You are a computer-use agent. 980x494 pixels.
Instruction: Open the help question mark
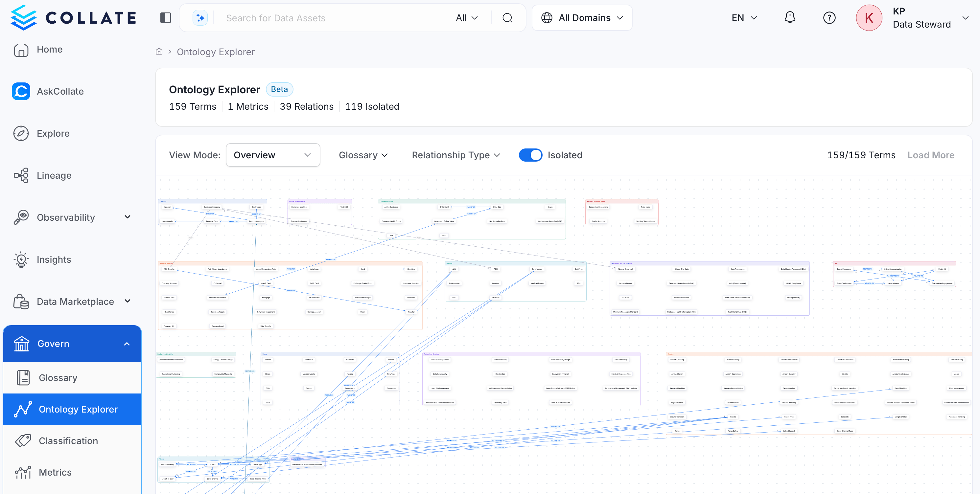pyautogui.click(x=829, y=18)
